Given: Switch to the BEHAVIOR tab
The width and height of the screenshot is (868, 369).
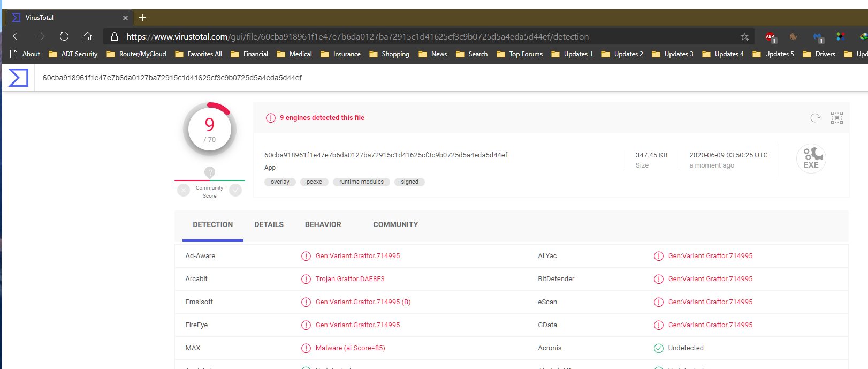Looking at the screenshot, I should 323,225.
